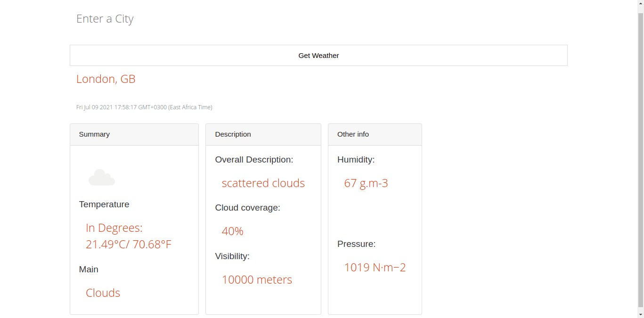The width and height of the screenshot is (644, 318).
Task: Select the Other info panel header
Action: (x=353, y=134)
